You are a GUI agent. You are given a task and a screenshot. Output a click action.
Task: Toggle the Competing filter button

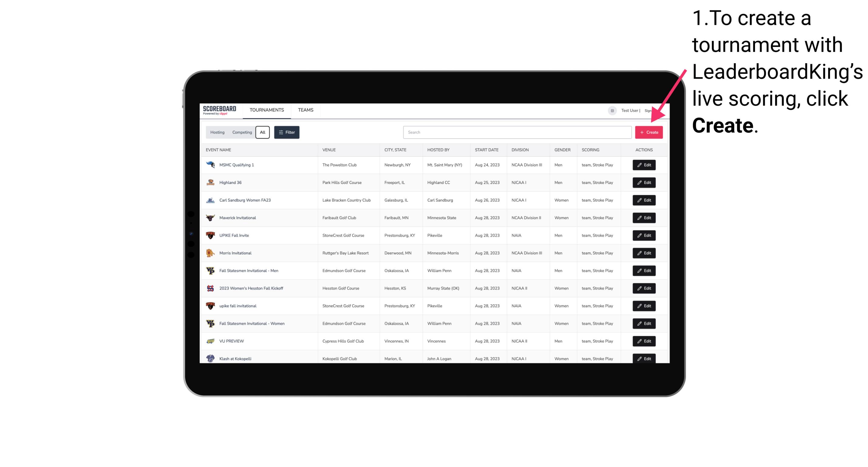[x=241, y=132]
